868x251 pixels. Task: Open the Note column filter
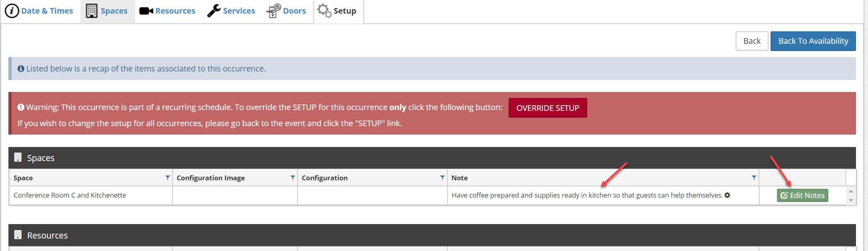tap(754, 178)
